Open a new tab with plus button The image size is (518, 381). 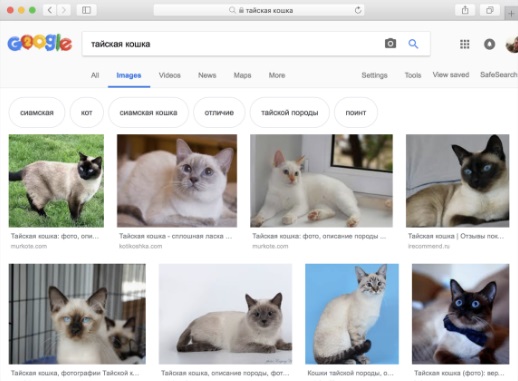click(x=511, y=14)
